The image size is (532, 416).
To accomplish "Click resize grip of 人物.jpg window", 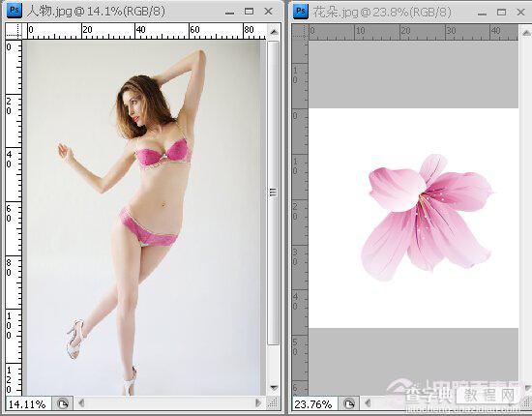I will 273,403.
